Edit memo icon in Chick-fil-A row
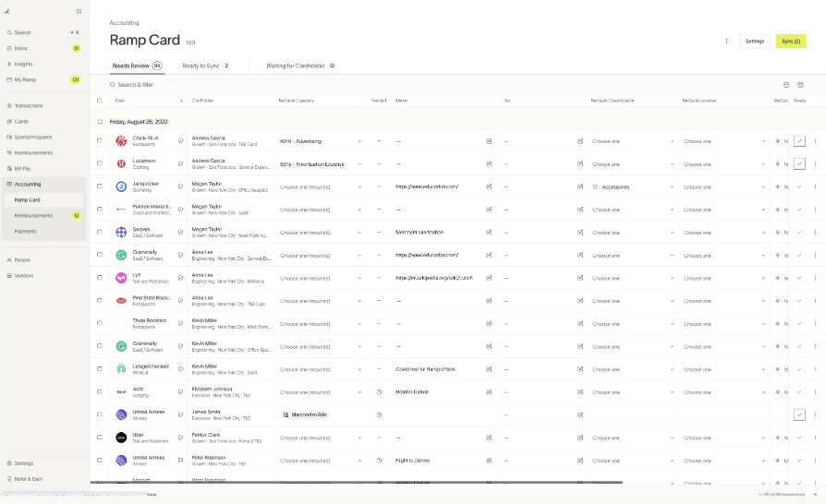 (489, 141)
